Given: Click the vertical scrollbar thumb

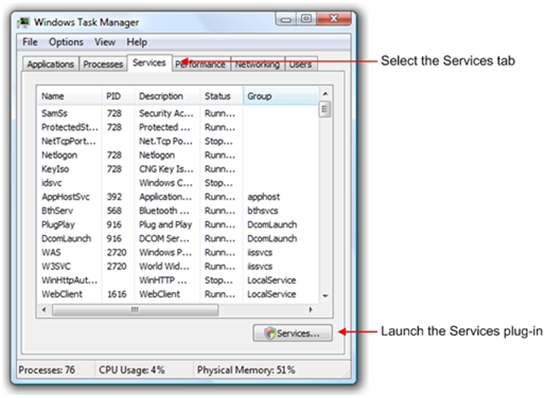Looking at the screenshot, I should (325, 109).
